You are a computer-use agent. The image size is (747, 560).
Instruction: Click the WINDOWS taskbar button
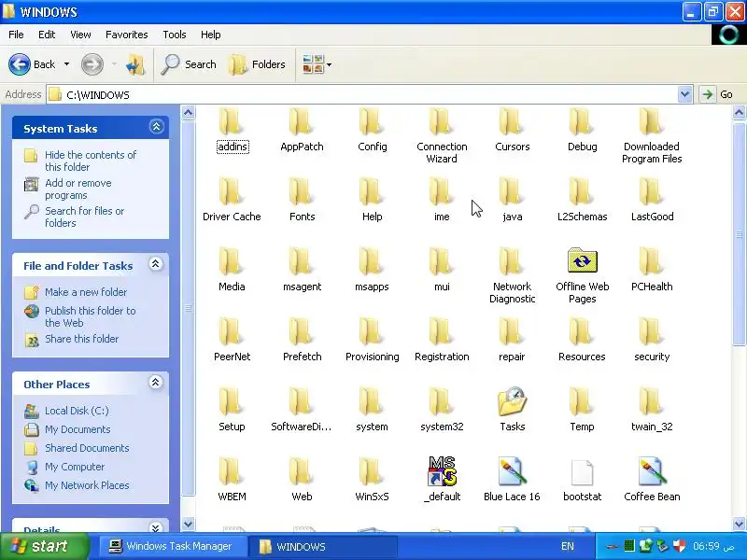(324, 546)
